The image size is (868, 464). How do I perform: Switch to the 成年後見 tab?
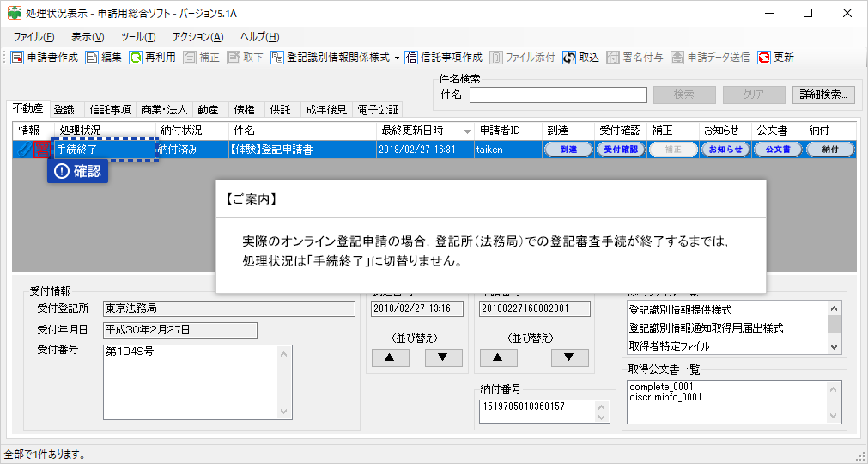pos(326,110)
